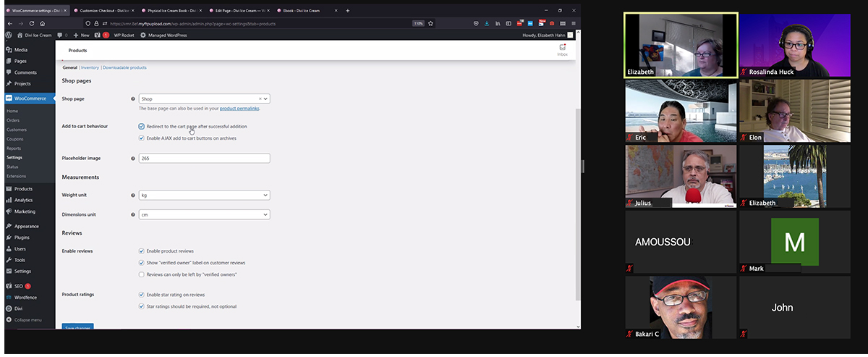Open the Media menu in WordPress sidebar
The image size is (868, 357).
click(21, 50)
